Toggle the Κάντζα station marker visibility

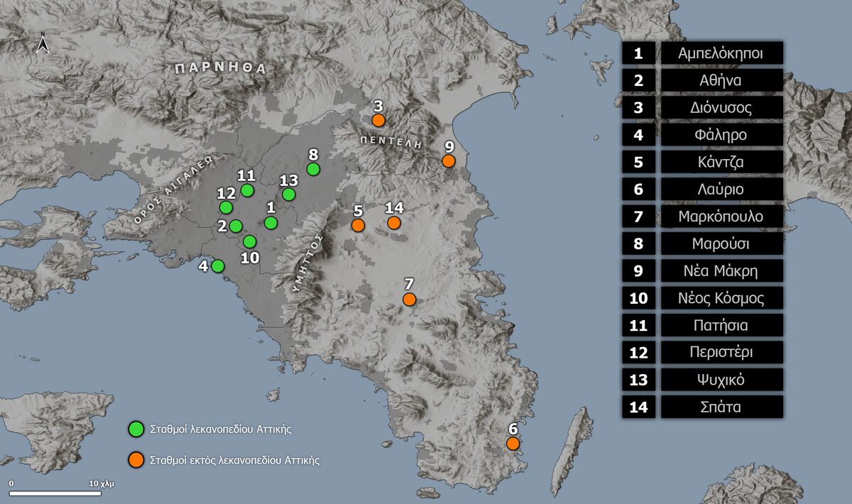click(356, 224)
